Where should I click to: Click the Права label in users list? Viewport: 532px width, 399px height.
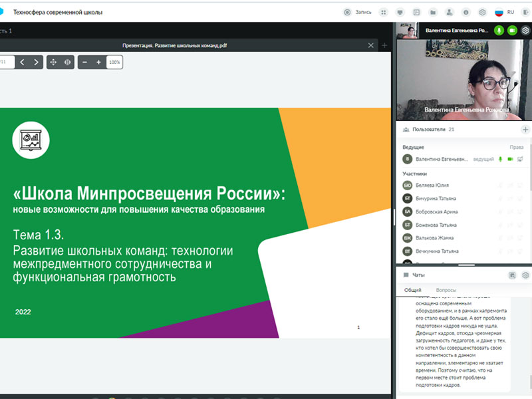coord(517,147)
